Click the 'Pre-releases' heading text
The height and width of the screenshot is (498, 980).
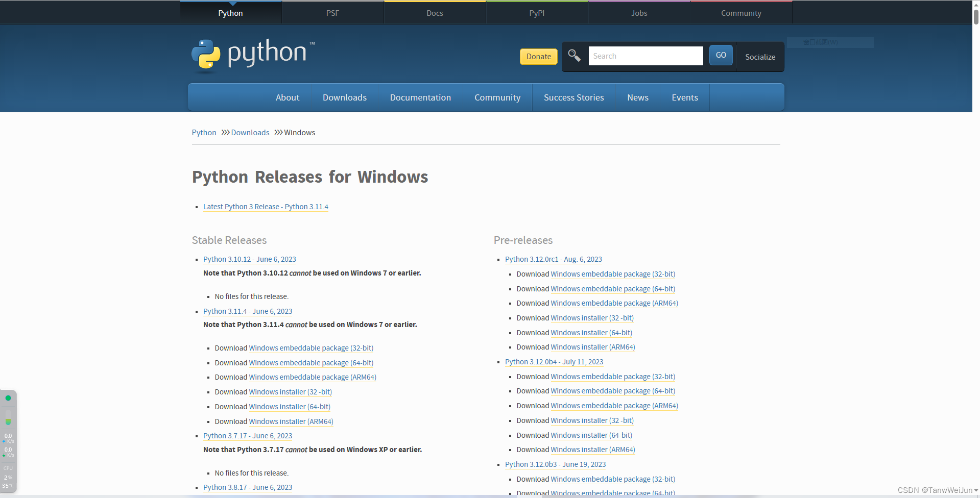tap(523, 240)
